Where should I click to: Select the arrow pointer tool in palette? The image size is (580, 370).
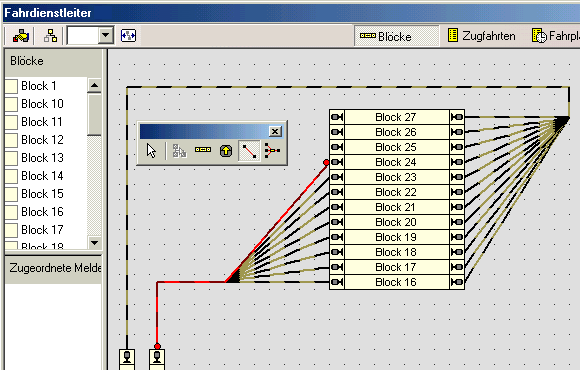(x=152, y=151)
